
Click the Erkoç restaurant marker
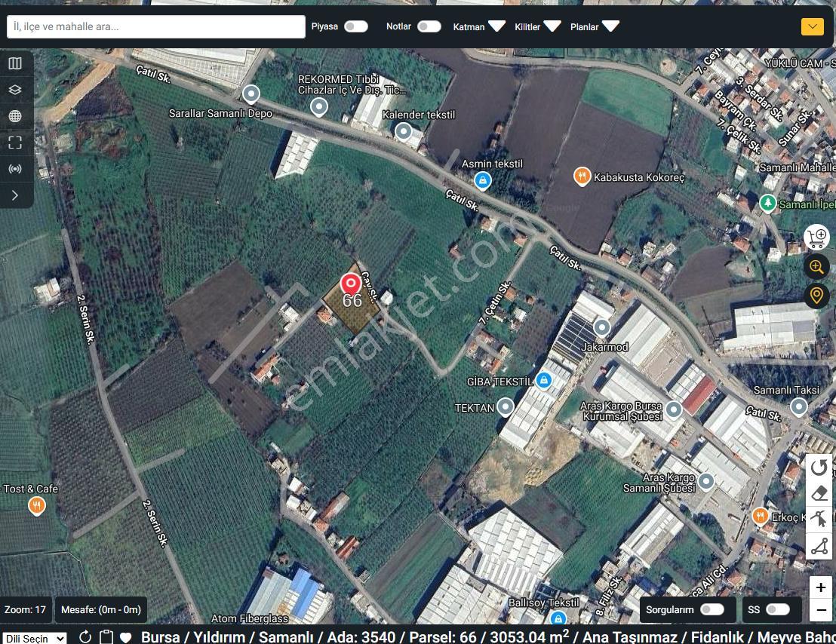(761, 516)
